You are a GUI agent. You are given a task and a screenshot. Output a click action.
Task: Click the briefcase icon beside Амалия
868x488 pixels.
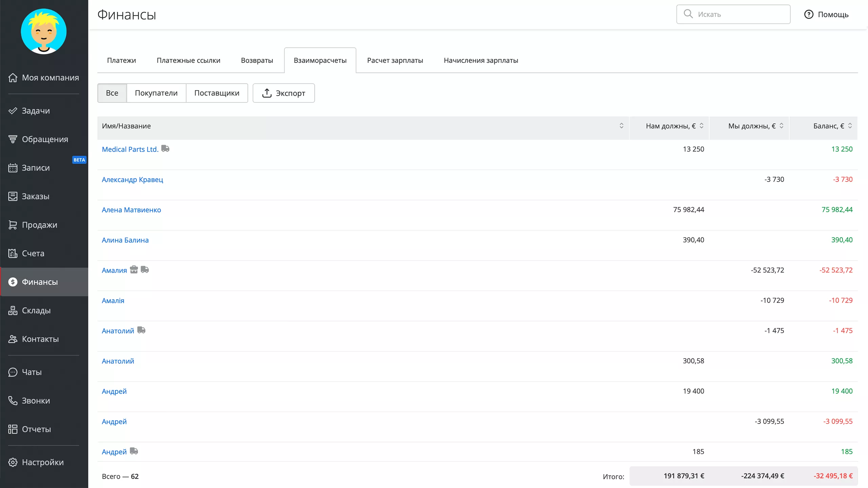pos(134,270)
